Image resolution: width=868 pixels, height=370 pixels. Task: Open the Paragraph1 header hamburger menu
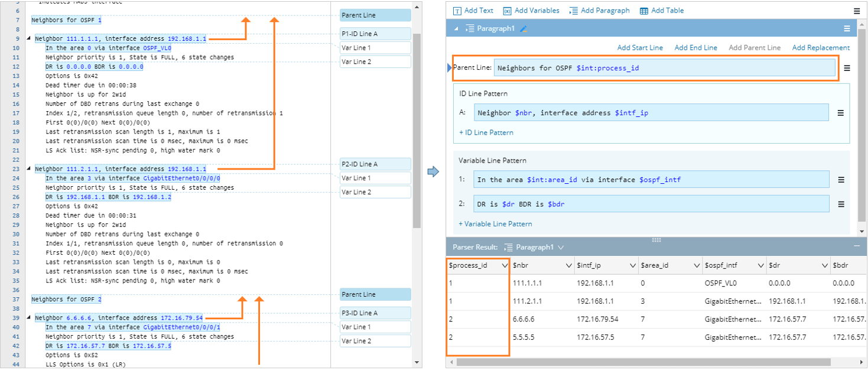847,28
